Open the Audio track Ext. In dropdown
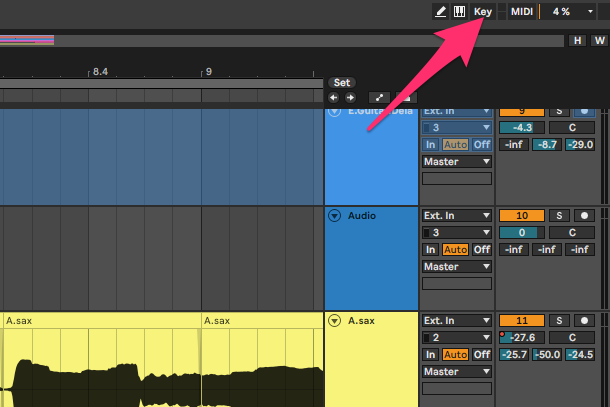This screenshot has height=407, width=610. [457, 215]
